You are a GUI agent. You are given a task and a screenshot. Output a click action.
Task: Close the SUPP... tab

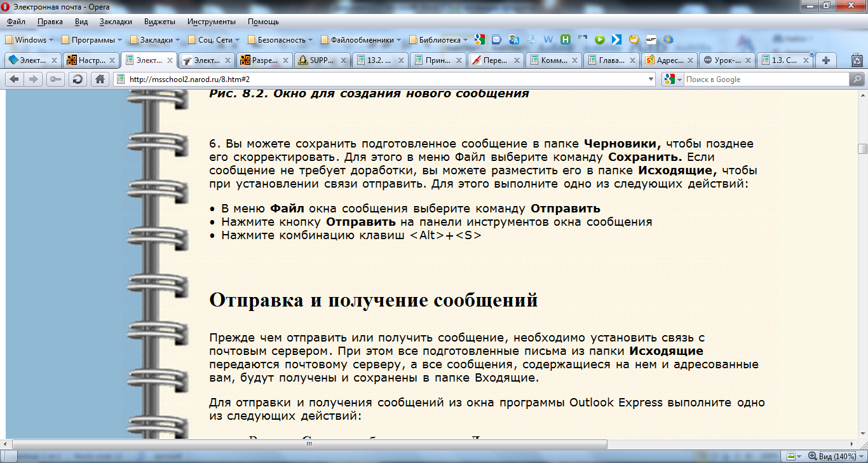click(343, 60)
